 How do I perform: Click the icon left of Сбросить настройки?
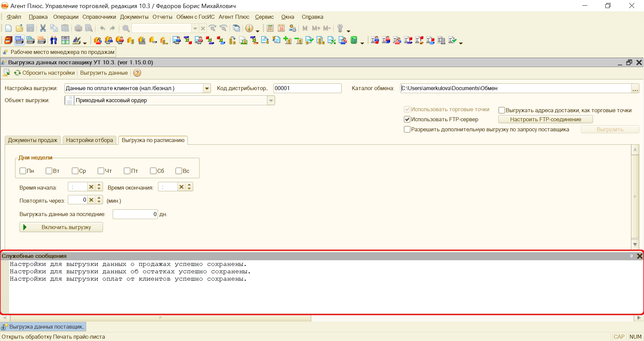click(17, 73)
